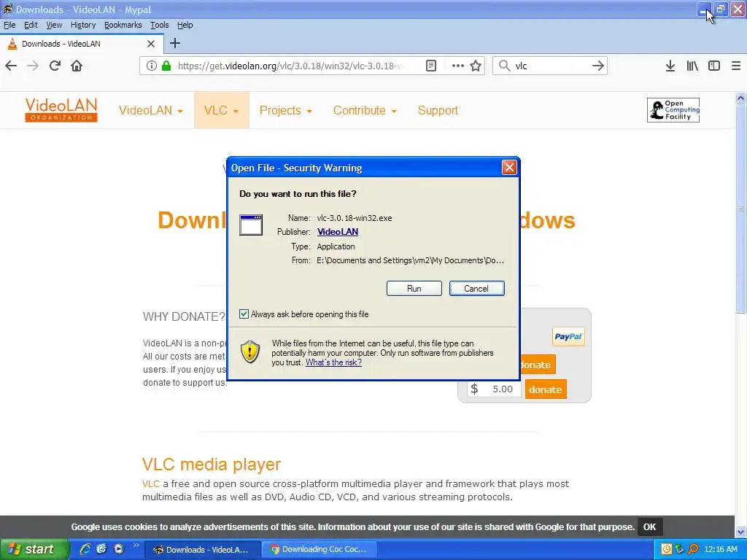Open a new tab with the plus button
This screenshot has width=747, height=560.
[175, 43]
